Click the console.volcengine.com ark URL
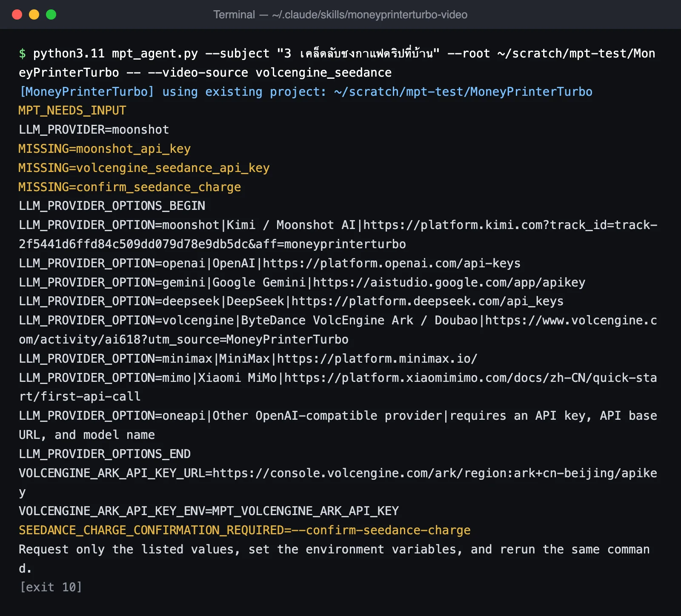 (x=338, y=482)
